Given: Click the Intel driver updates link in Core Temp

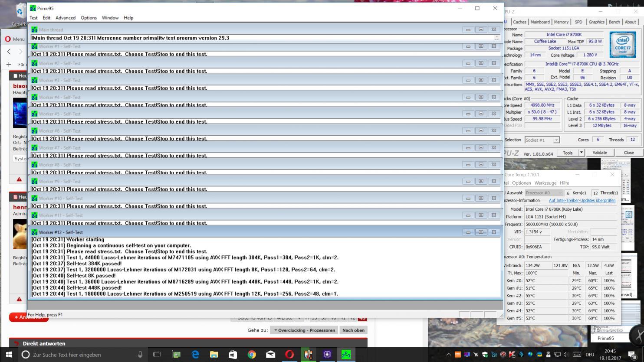Looking at the screenshot, I should click(582, 200).
